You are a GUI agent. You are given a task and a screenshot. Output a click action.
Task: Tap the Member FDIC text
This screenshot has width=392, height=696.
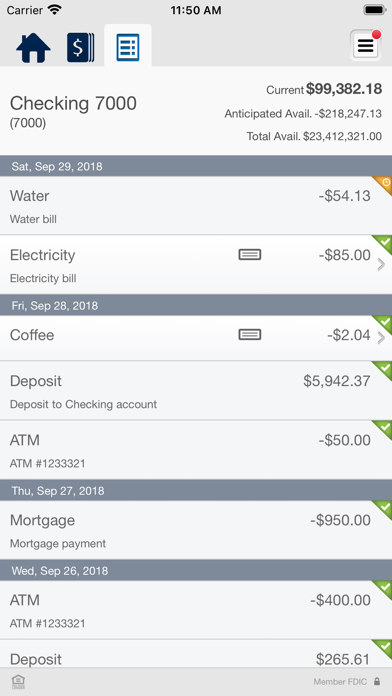pos(341,682)
